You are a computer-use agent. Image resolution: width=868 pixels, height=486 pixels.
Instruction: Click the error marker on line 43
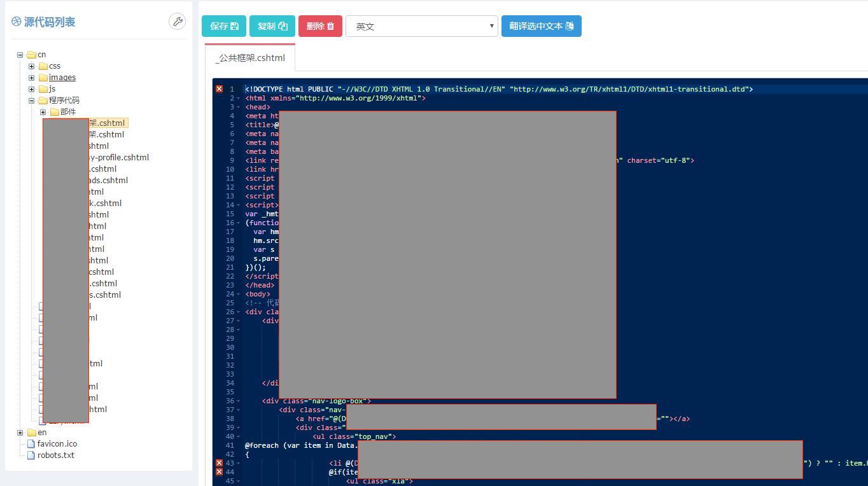coord(219,463)
